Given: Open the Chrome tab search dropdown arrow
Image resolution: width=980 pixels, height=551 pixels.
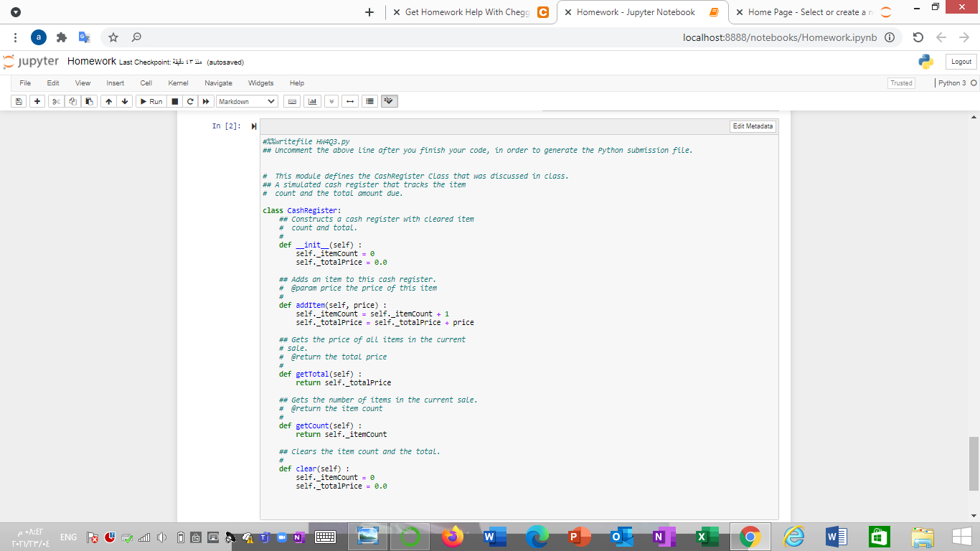Looking at the screenshot, I should click(16, 13).
